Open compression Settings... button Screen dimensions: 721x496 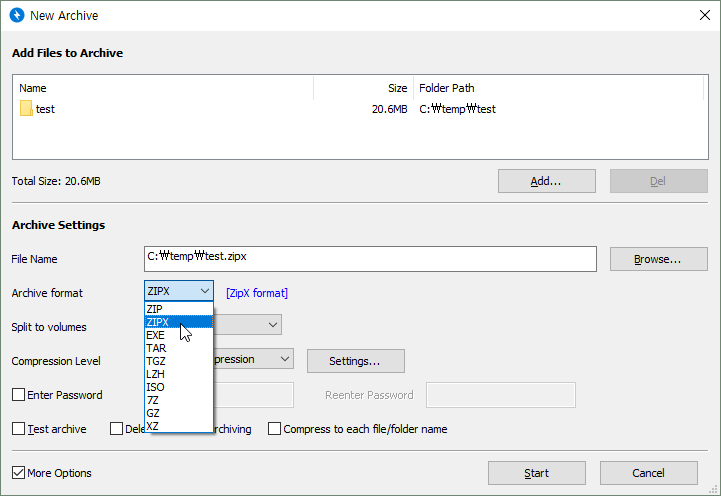click(355, 360)
